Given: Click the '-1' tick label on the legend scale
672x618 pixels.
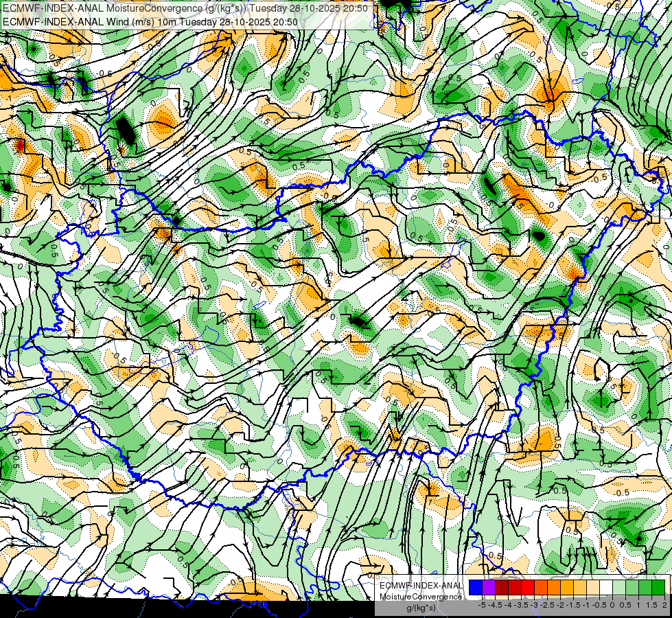Looking at the screenshot, I should pyautogui.click(x=586, y=605).
